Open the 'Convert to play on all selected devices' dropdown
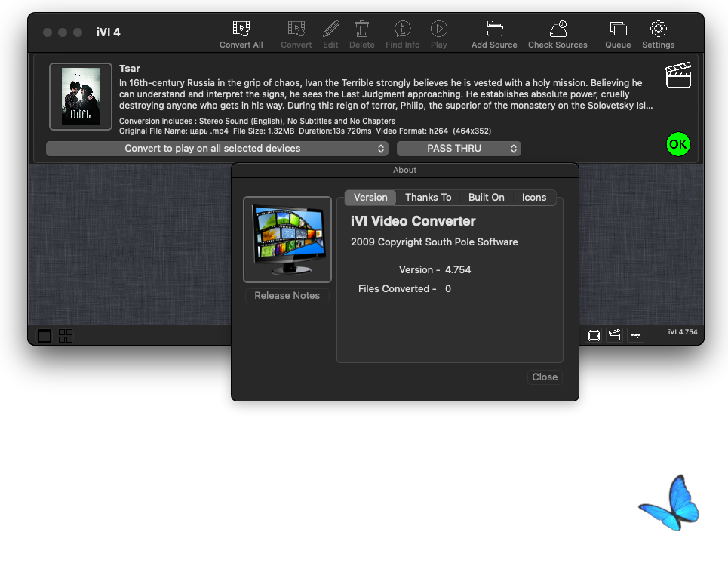This screenshot has height=563, width=728. tap(217, 149)
